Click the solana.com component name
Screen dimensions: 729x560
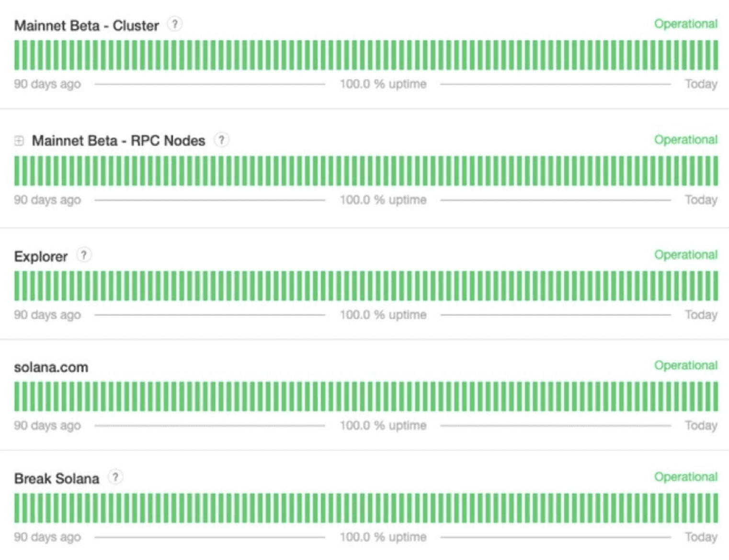pos(51,367)
